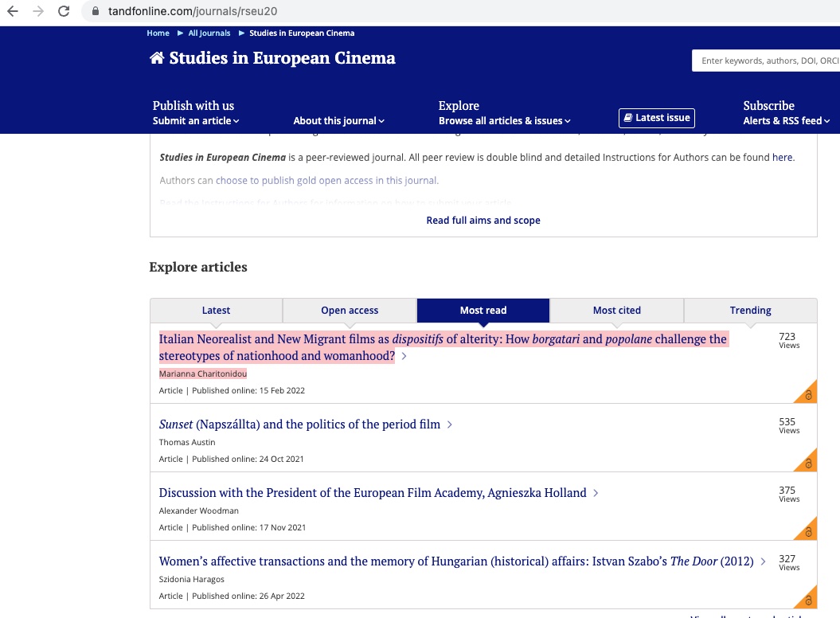Image resolution: width=840 pixels, height=618 pixels.
Task: Click the home icon beside journal title
Action: [x=157, y=58]
